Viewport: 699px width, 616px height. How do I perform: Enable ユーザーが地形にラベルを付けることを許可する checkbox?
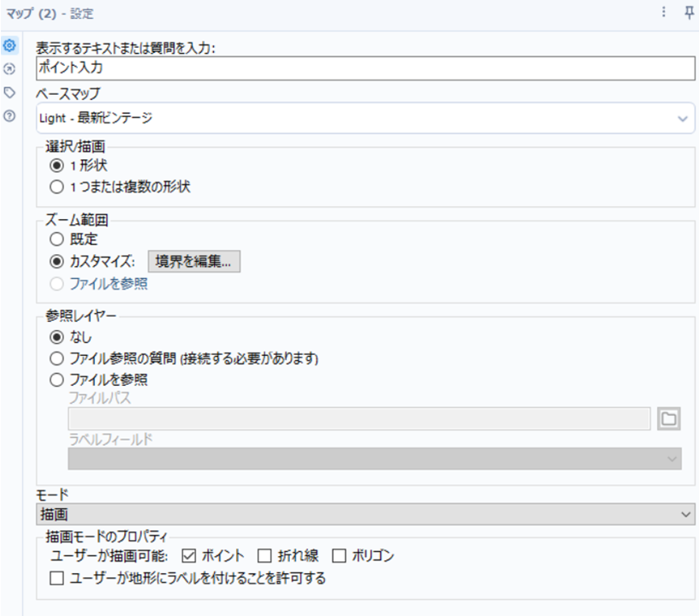(x=57, y=578)
